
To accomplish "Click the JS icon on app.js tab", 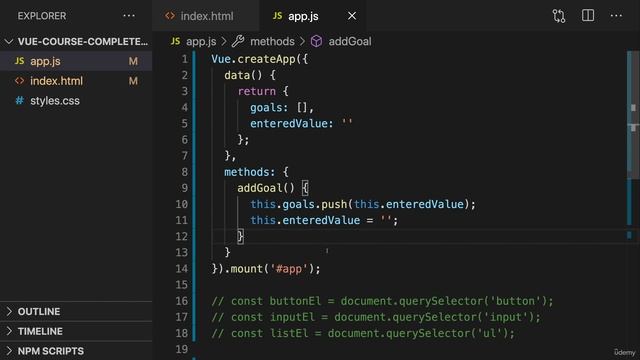I will click(278, 16).
